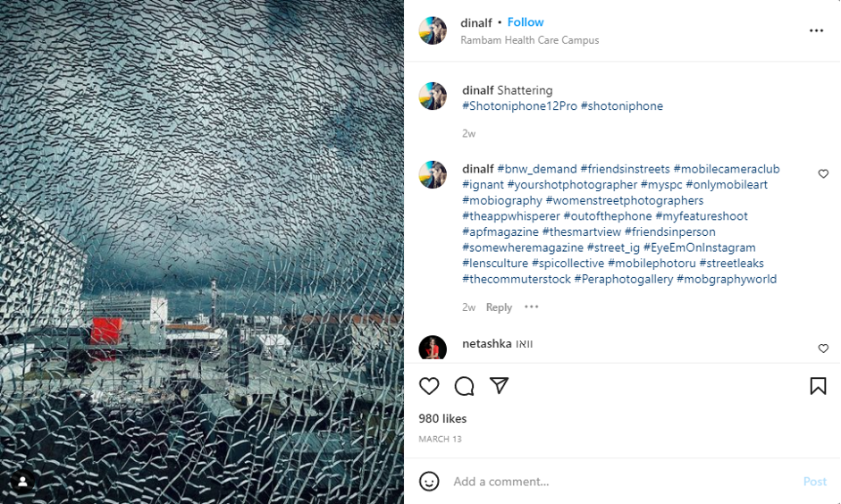Like netashka's comment
The image size is (841, 504).
point(823,349)
